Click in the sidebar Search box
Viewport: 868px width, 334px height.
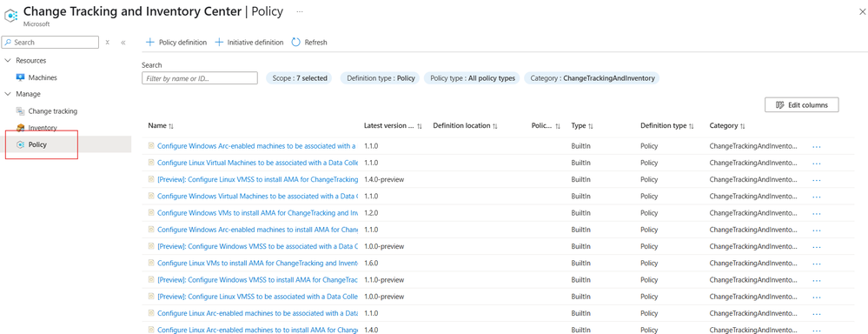(50, 42)
